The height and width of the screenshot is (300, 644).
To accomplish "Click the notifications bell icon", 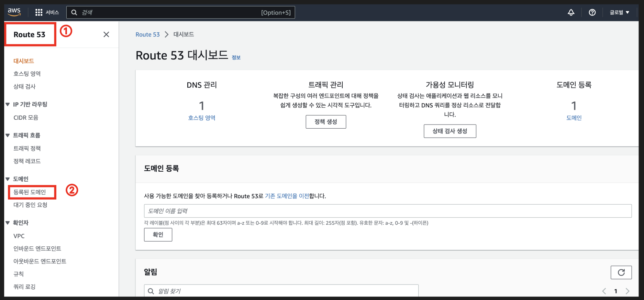I will (x=571, y=12).
